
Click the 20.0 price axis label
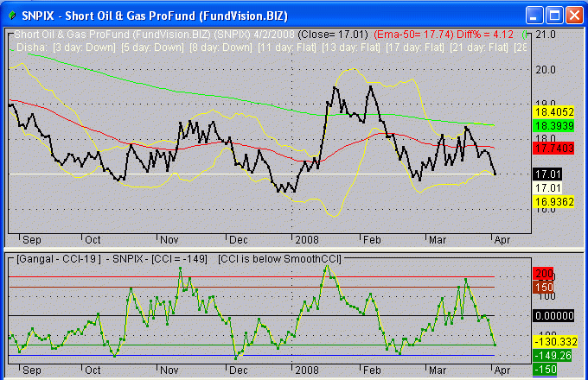click(546, 70)
